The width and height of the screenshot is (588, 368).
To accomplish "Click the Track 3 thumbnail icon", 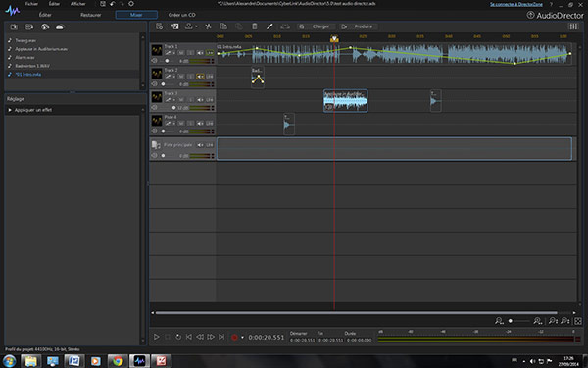I will coord(157,97).
